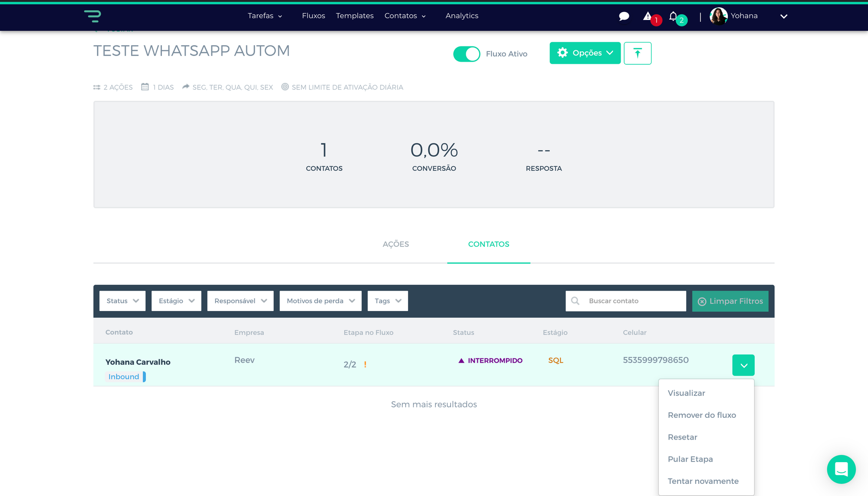Screen dimensions: 868x496
Task: Click the Reev logo icon
Action: point(92,16)
